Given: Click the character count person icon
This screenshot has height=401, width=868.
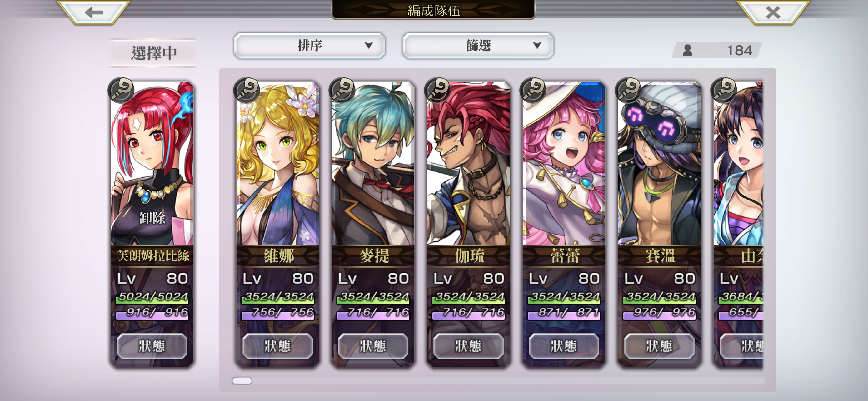Looking at the screenshot, I should (x=688, y=51).
